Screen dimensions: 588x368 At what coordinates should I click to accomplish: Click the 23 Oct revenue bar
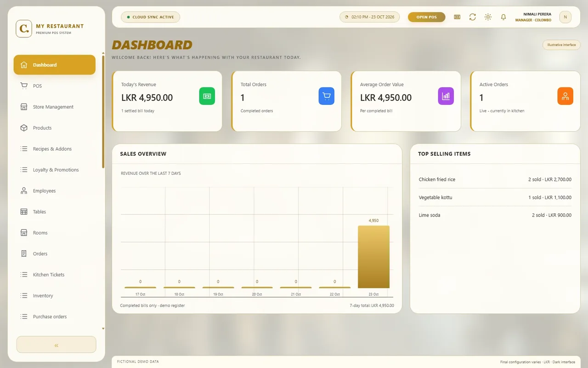tap(373, 257)
